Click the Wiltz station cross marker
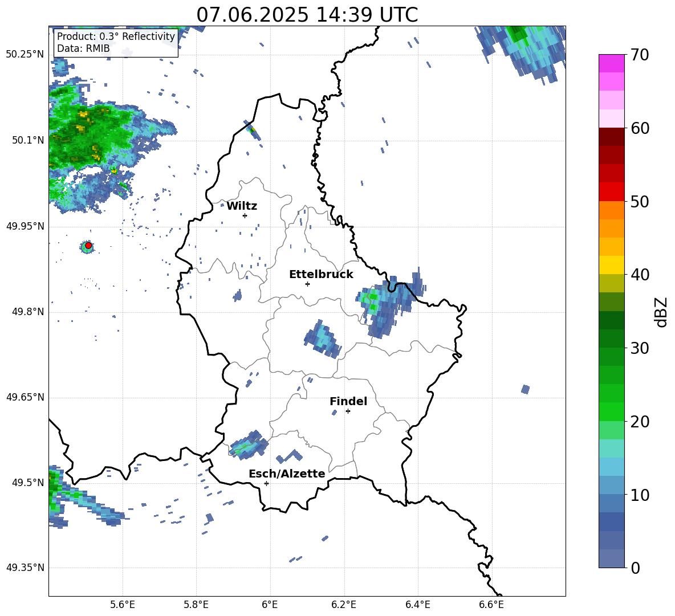The width and height of the screenshot is (675, 616). click(245, 215)
